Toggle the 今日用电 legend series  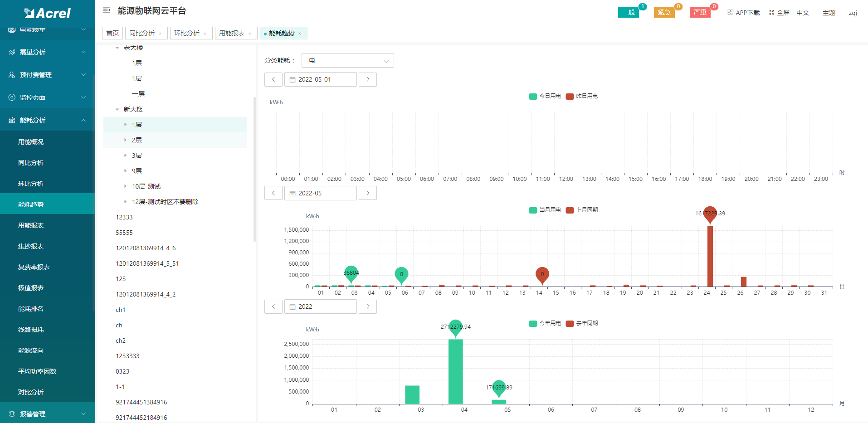coord(545,96)
